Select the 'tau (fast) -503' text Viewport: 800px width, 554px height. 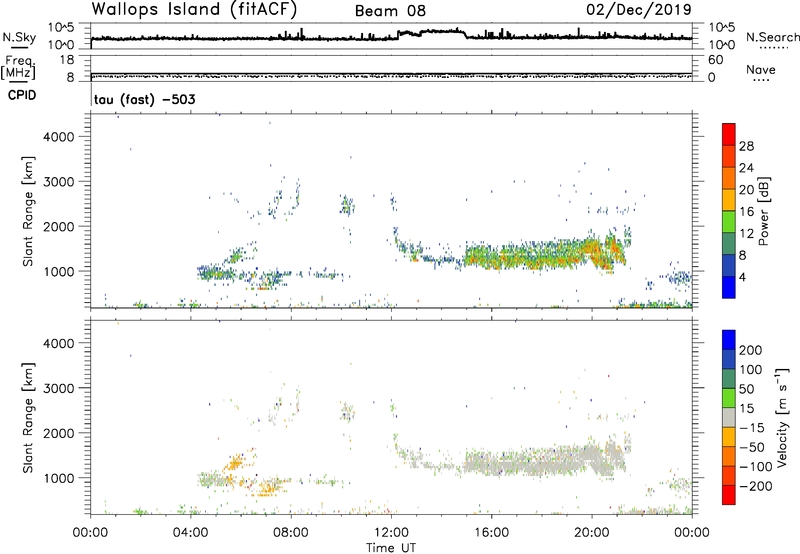144,99
